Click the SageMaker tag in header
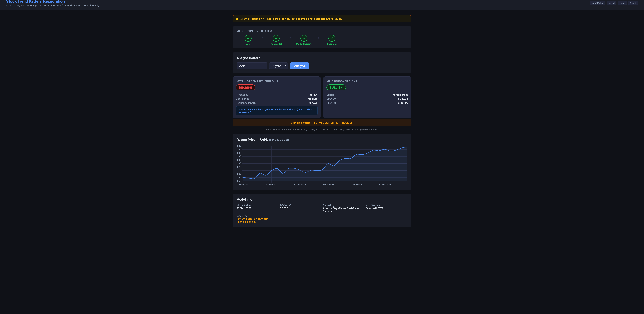The image size is (644, 314). (x=598, y=3)
